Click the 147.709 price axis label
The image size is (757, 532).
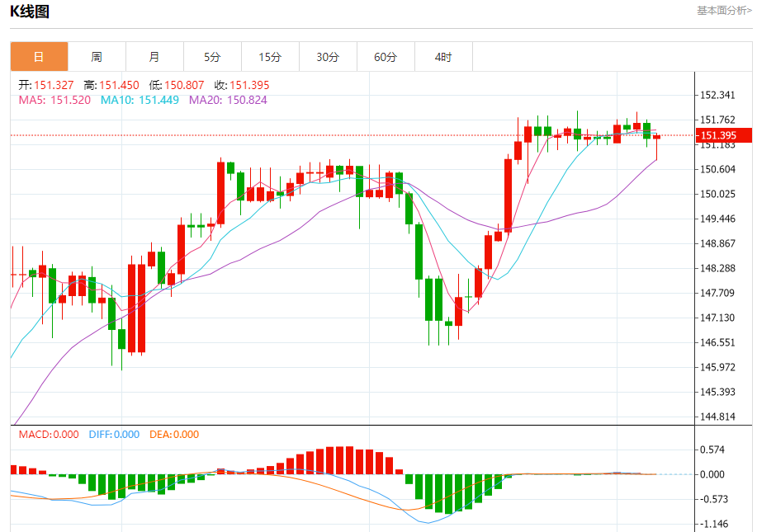click(x=718, y=294)
